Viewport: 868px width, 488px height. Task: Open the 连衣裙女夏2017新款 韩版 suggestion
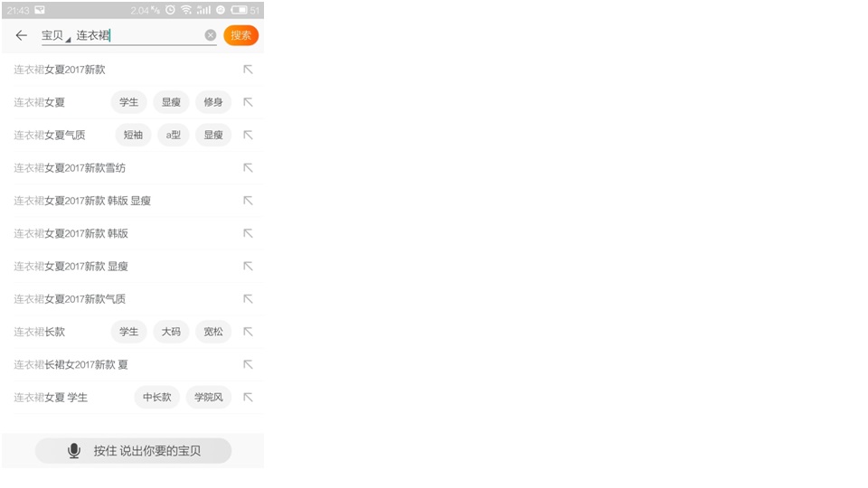click(71, 233)
